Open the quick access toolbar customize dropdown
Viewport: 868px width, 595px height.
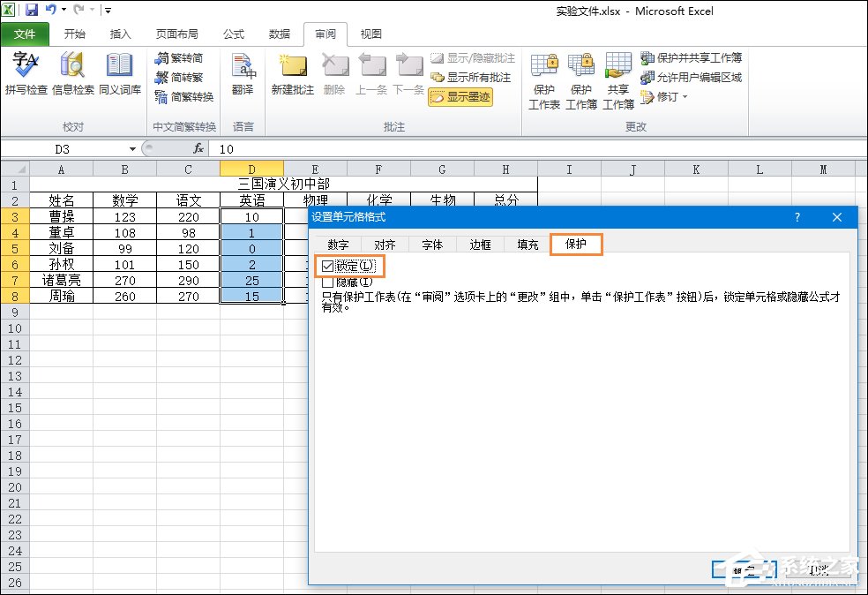coord(106,9)
